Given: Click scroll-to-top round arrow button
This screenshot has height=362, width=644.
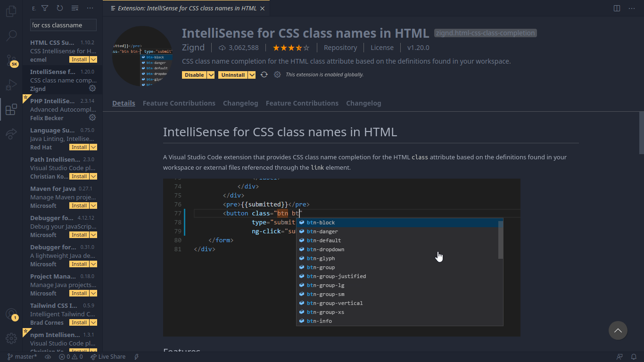Looking at the screenshot, I should point(618,330).
